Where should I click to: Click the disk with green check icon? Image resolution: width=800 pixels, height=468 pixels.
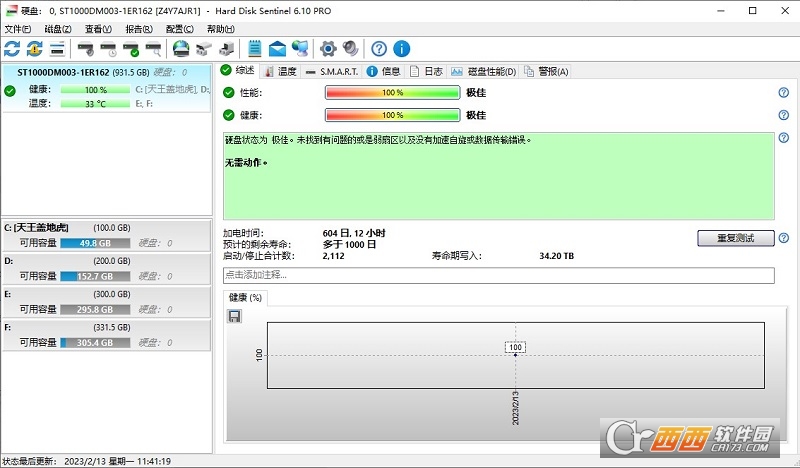click(131, 49)
